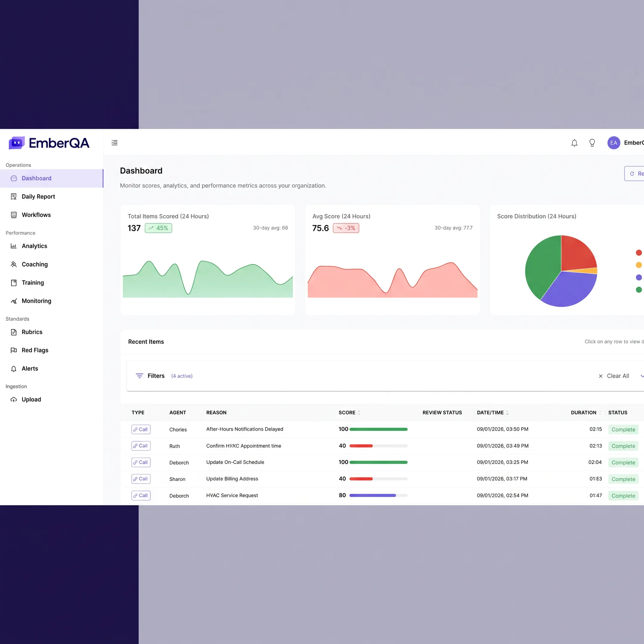The image size is (644, 644).
Task: Navigate to Analytics
Action: (52, 246)
